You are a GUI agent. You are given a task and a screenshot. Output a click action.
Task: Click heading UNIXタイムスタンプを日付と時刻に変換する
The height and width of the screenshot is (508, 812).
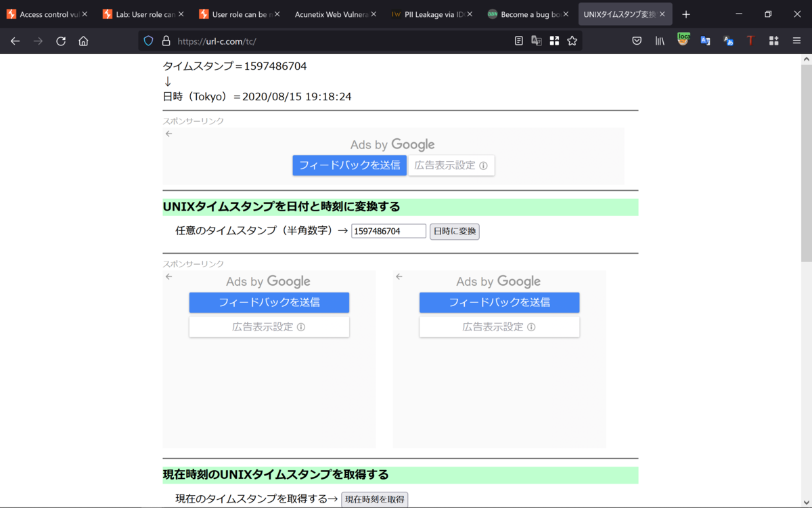(281, 207)
